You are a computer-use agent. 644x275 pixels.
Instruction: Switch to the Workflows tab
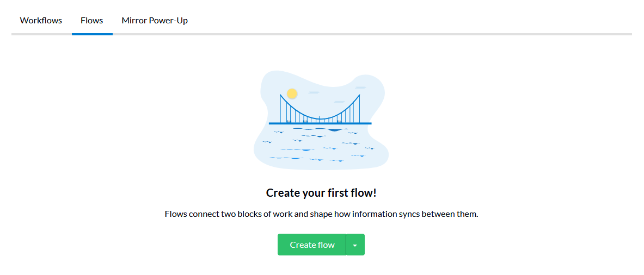click(x=41, y=21)
